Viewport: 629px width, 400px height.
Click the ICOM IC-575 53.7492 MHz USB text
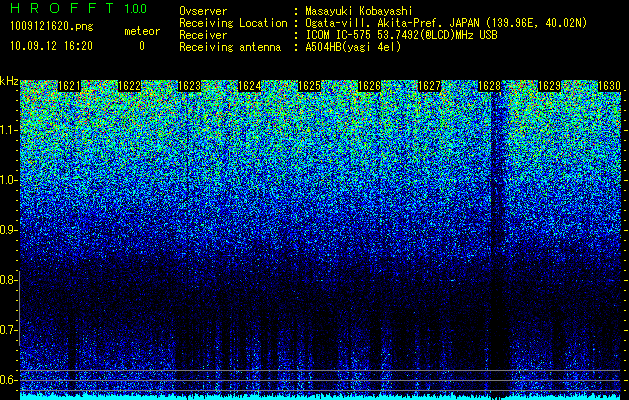pyautogui.click(x=401, y=35)
